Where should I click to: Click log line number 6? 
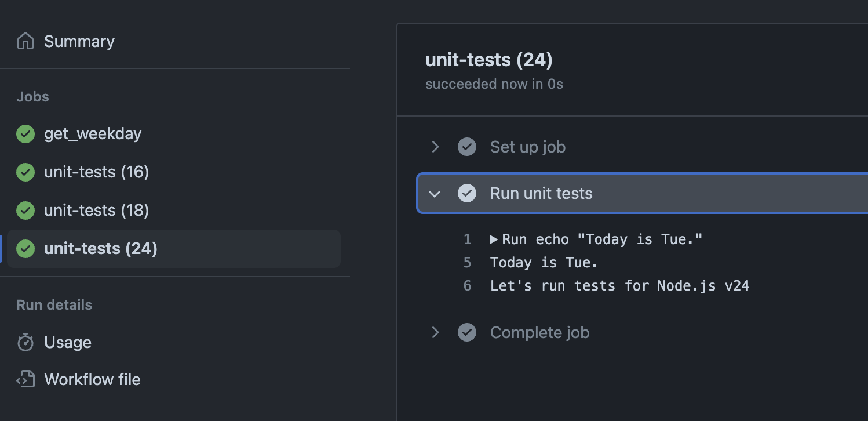[x=468, y=286]
